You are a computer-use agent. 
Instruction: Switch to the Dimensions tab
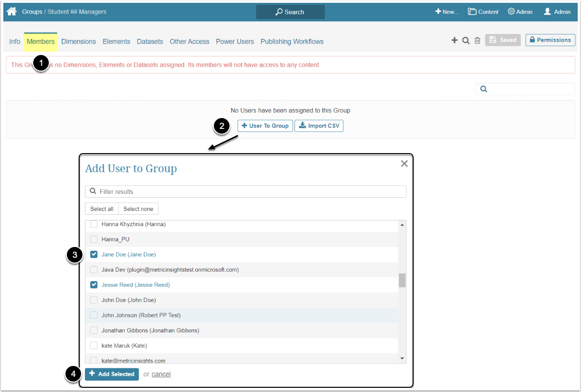(79, 42)
